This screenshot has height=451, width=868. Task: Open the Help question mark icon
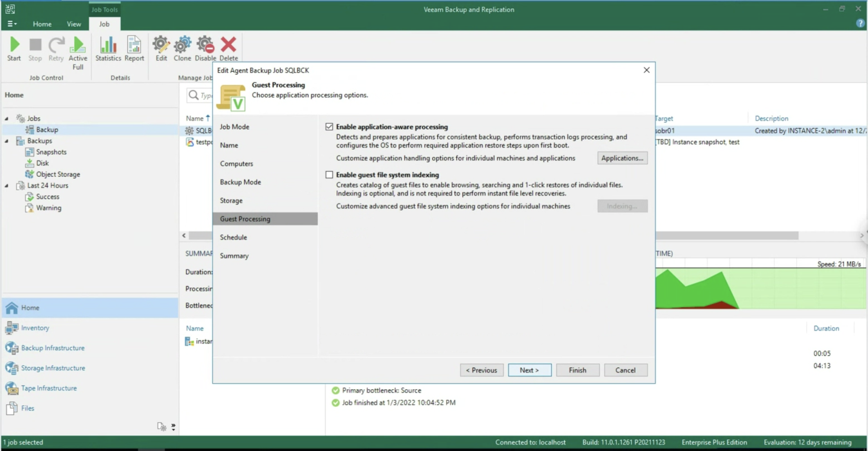(x=860, y=24)
